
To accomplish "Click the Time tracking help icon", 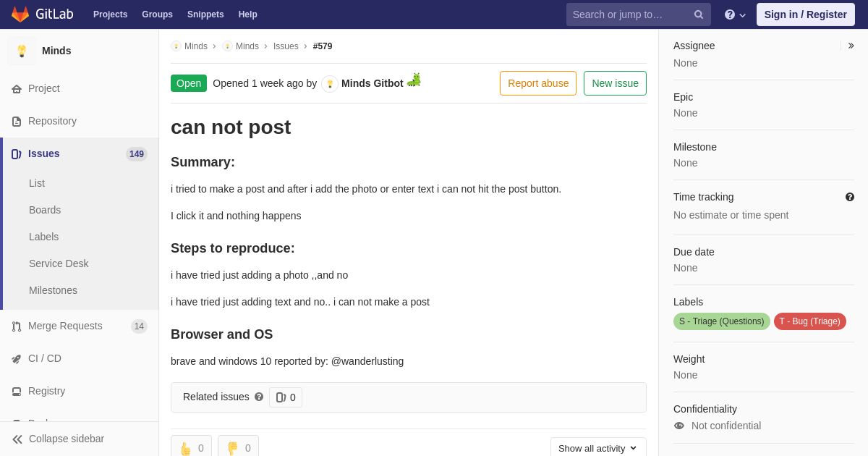I will pyautogui.click(x=850, y=197).
